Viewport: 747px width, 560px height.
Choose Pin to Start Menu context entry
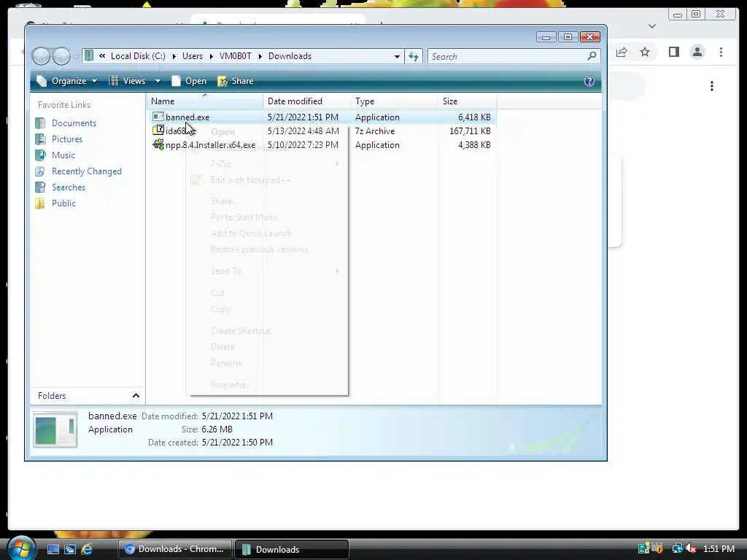click(244, 217)
